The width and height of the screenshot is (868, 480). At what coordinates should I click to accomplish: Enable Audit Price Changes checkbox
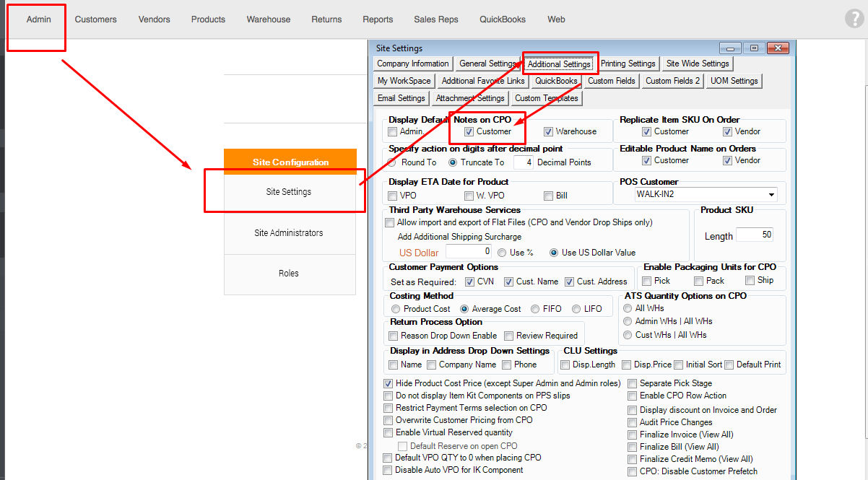pyautogui.click(x=633, y=422)
